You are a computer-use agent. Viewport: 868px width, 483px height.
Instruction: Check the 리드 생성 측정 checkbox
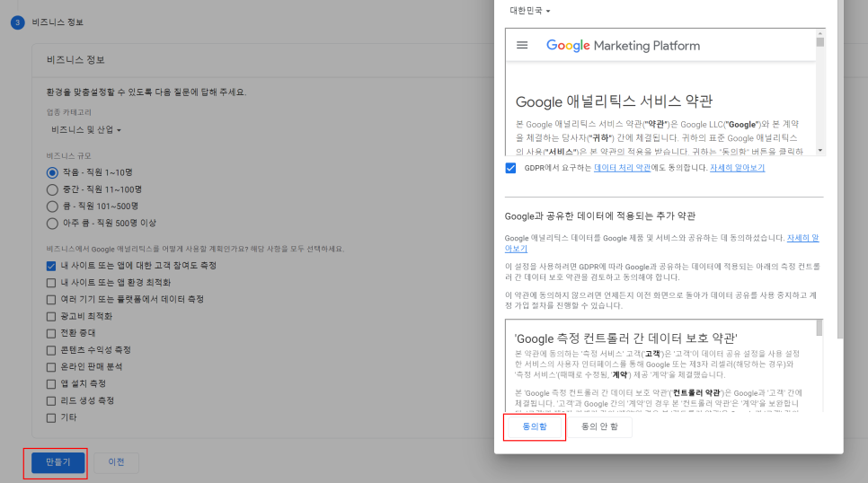point(51,400)
